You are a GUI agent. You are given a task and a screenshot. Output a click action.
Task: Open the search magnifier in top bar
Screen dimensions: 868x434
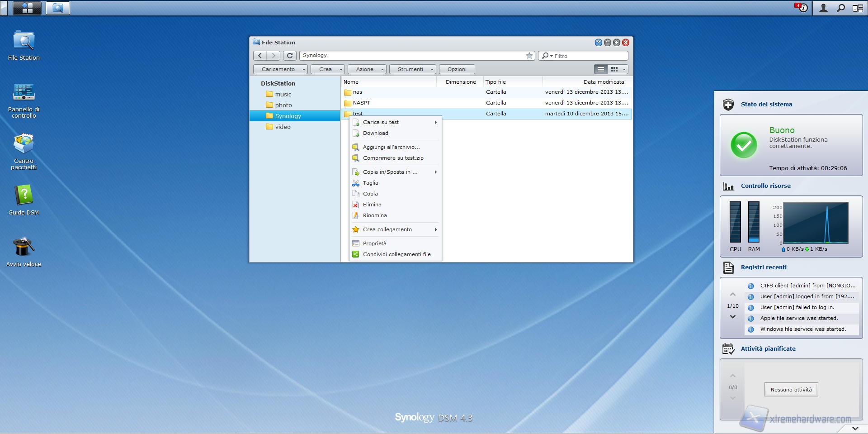840,8
